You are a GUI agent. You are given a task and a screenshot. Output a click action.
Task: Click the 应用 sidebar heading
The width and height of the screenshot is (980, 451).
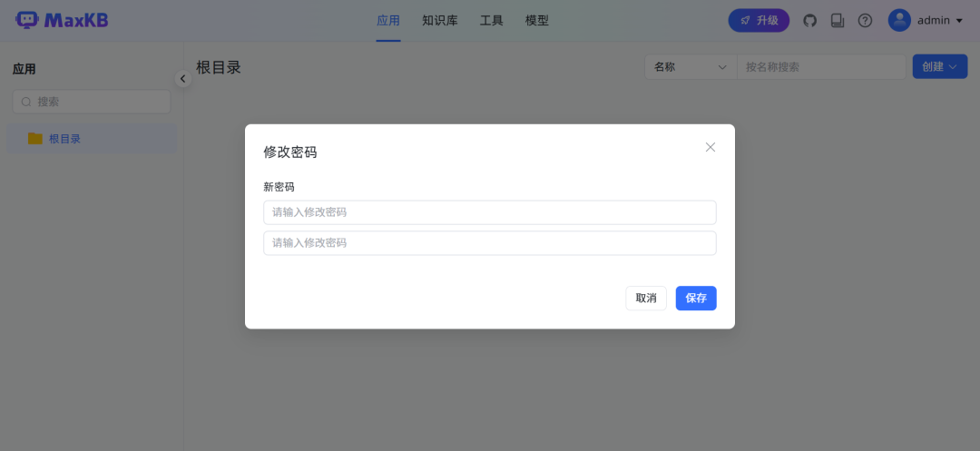pos(24,69)
